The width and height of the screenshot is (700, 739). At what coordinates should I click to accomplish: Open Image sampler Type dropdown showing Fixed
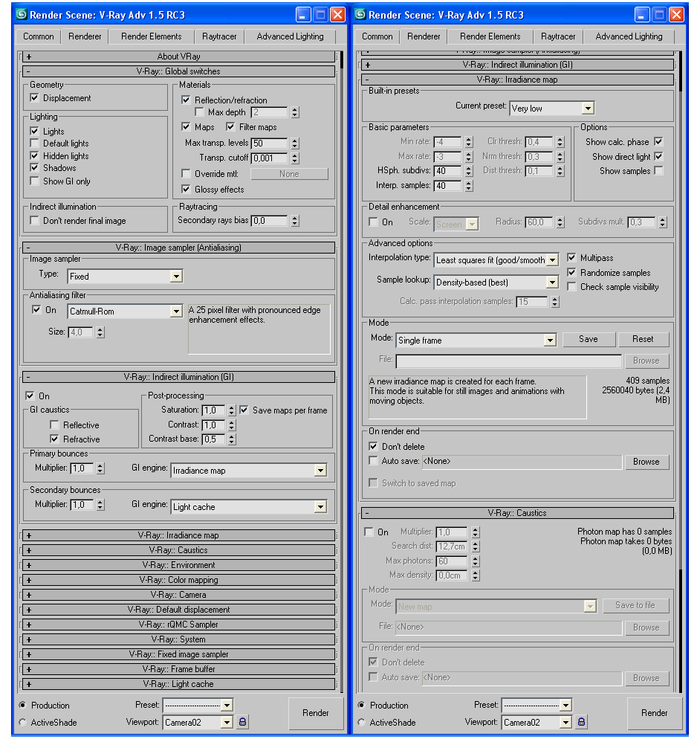point(125,276)
